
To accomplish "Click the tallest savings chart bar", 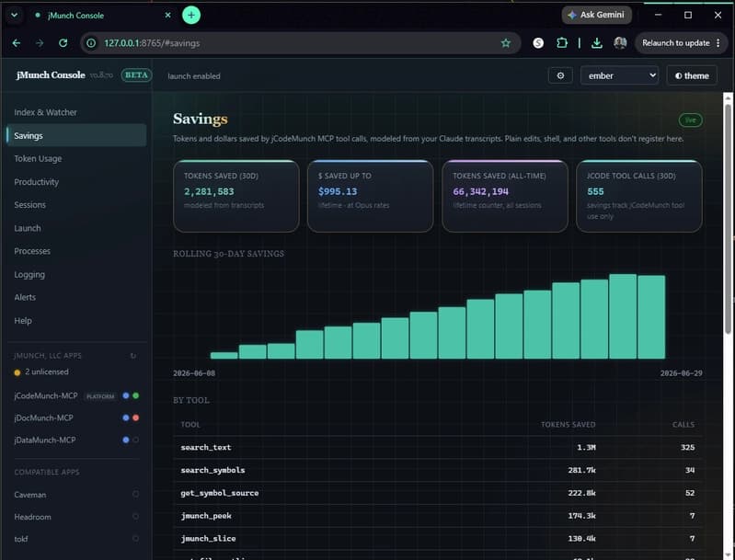I will [623, 316].
